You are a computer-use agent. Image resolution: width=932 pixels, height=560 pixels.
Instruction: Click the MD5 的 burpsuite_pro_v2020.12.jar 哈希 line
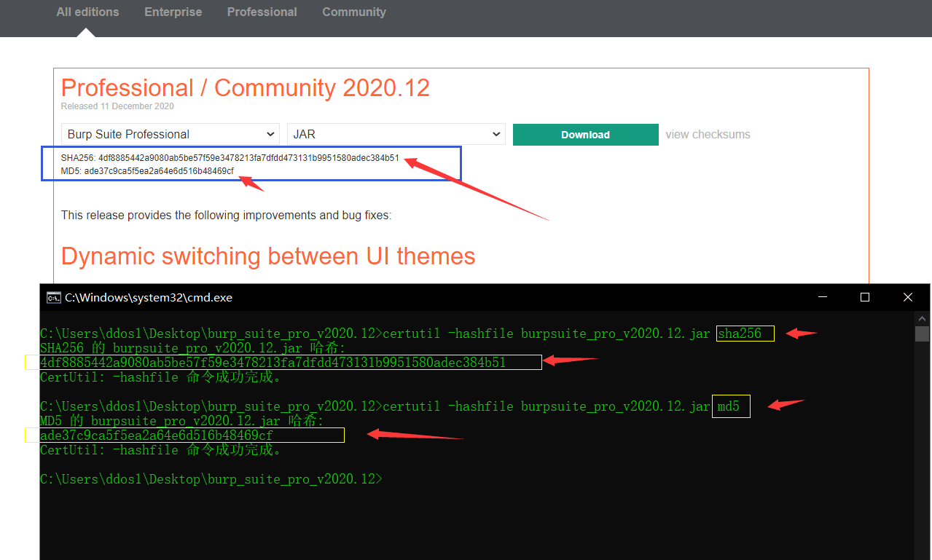(181, 421)
